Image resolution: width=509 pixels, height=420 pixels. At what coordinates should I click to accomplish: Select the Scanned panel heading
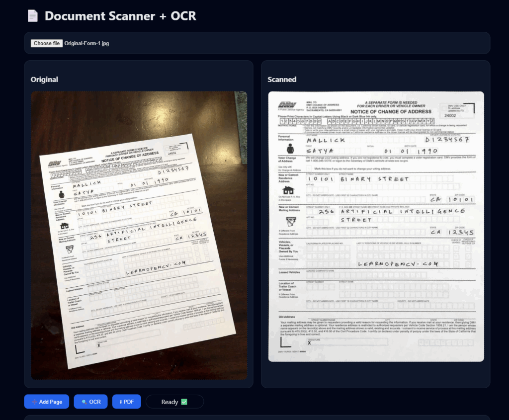282,80
